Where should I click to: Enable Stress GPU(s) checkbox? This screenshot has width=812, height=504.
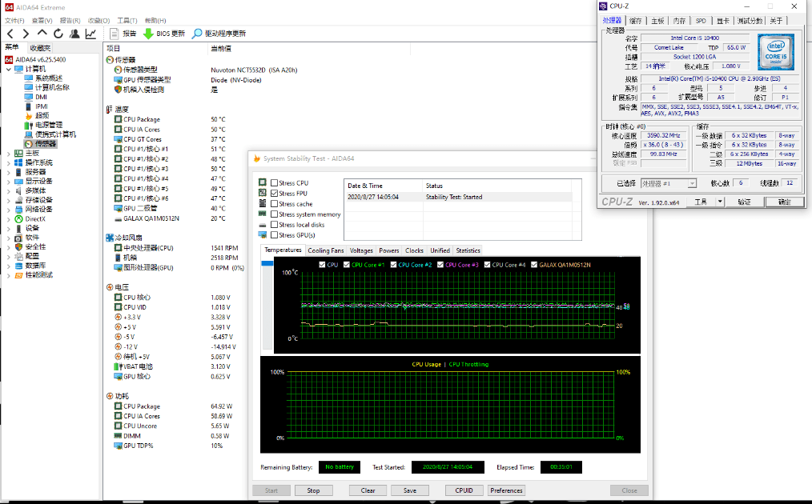coord(275,234)
